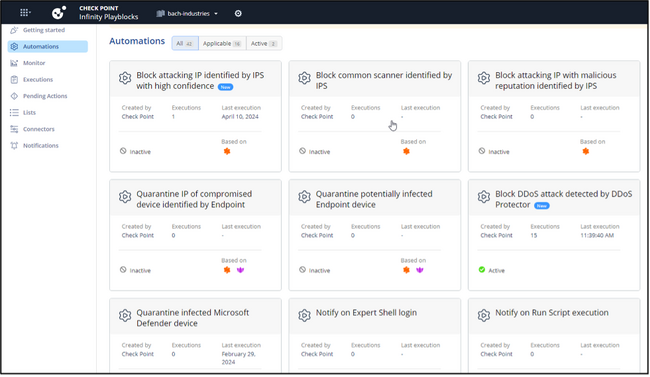This screenshot has width=650, height=377.
Task: Click the New badge on high confidence IPS card
Action: [x=226, y=87]
